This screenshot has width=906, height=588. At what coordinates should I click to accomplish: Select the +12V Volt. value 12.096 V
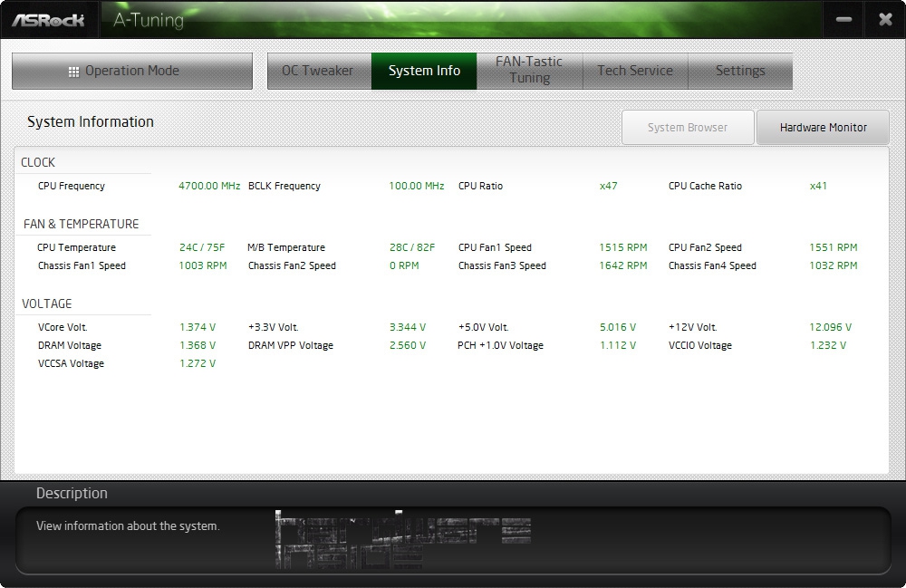coord(830,327)
